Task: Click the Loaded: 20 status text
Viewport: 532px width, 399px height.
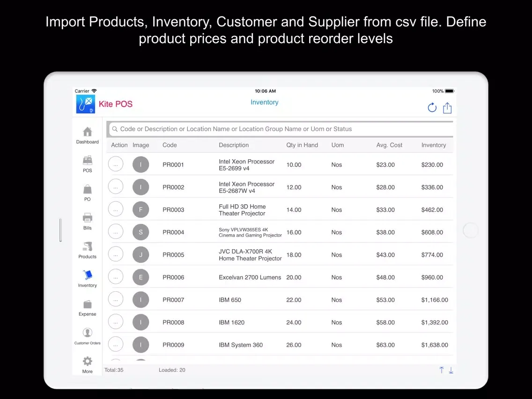Action: (x=172, y=370)
